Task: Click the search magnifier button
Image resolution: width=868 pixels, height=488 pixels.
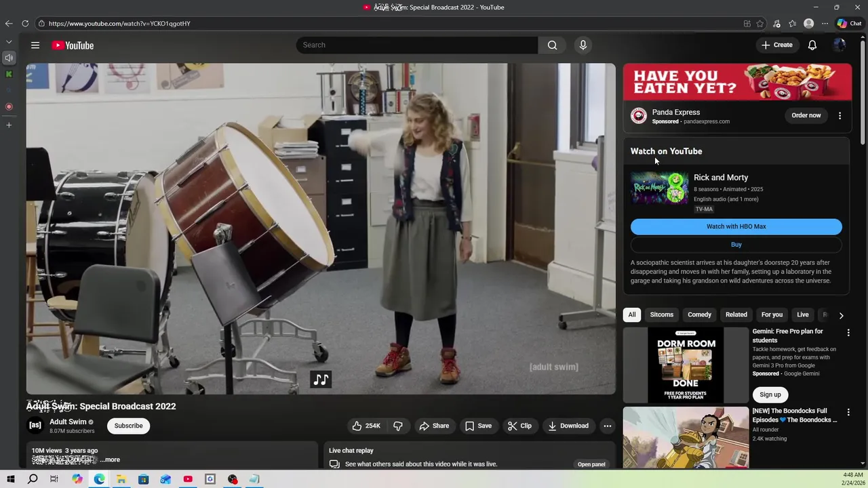Action: click(x=552, y=45)
